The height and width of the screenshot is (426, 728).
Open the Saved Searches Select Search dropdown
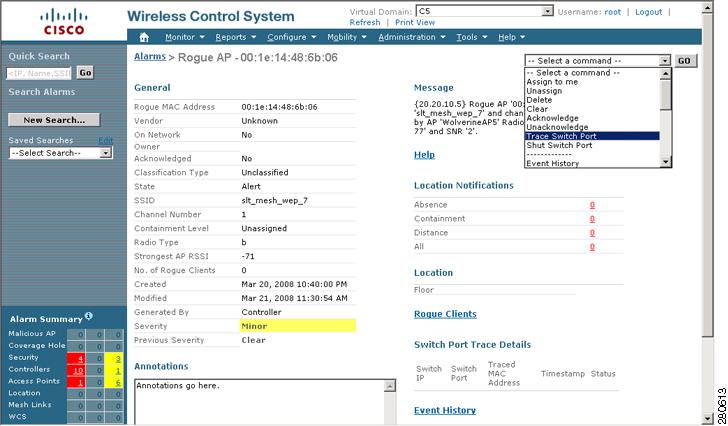pyautogui.click(x=61, y=153)
